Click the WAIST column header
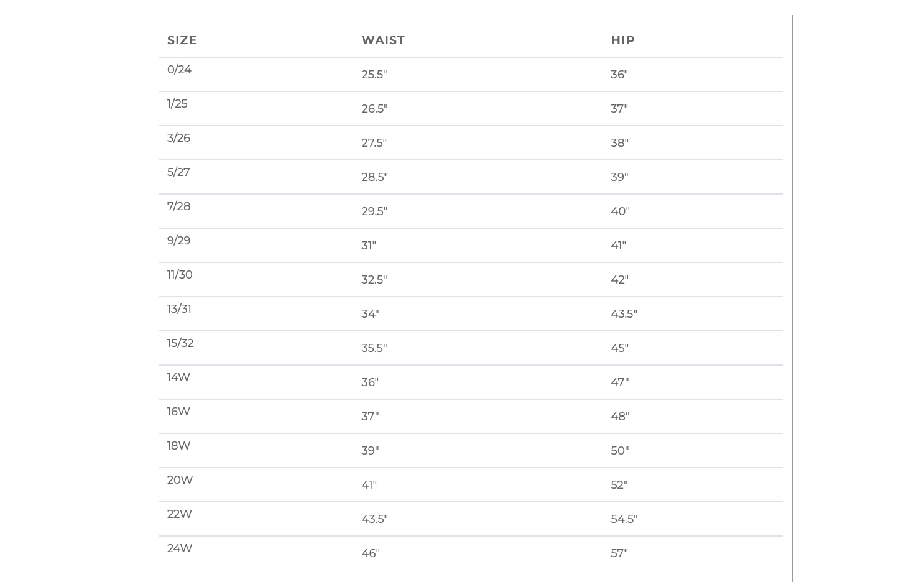The width and height of the screenshot is (924, 582). click(383, 40)
